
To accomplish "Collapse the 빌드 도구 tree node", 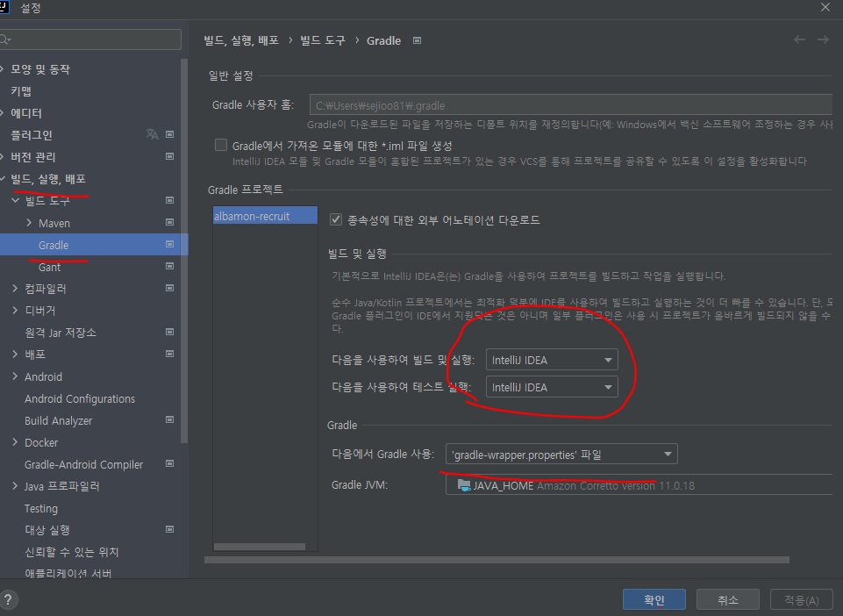I will click(x=15, y=200).
